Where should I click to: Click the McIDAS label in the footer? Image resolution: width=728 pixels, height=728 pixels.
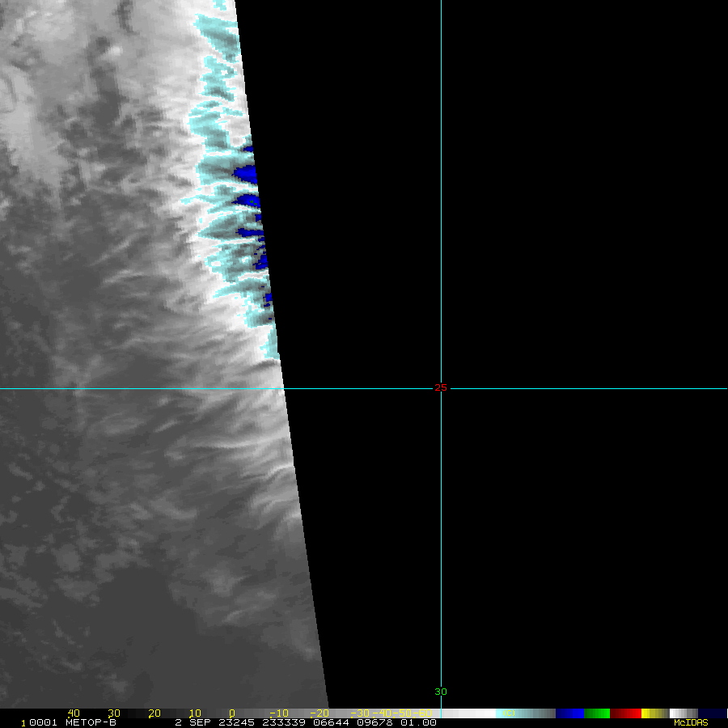pos(690,722)
